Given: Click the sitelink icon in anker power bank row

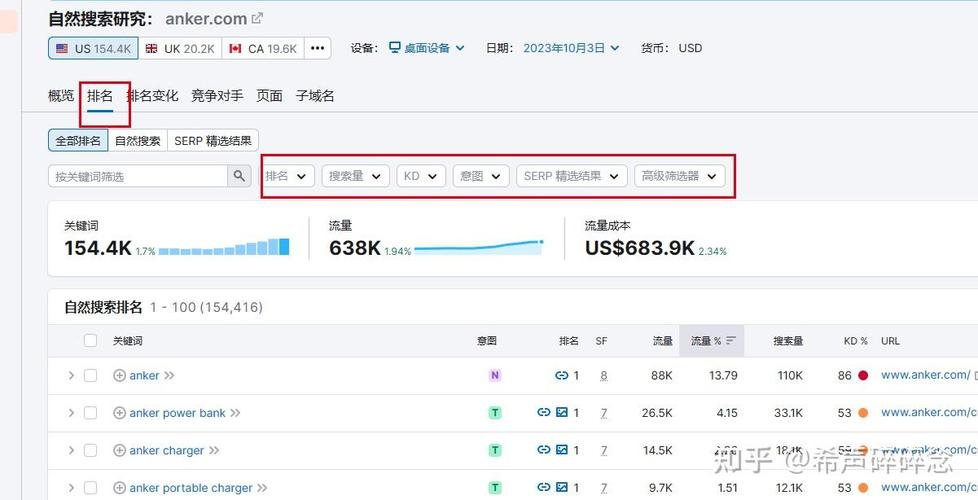Looking at the screenshot, I should coord(544,412).
